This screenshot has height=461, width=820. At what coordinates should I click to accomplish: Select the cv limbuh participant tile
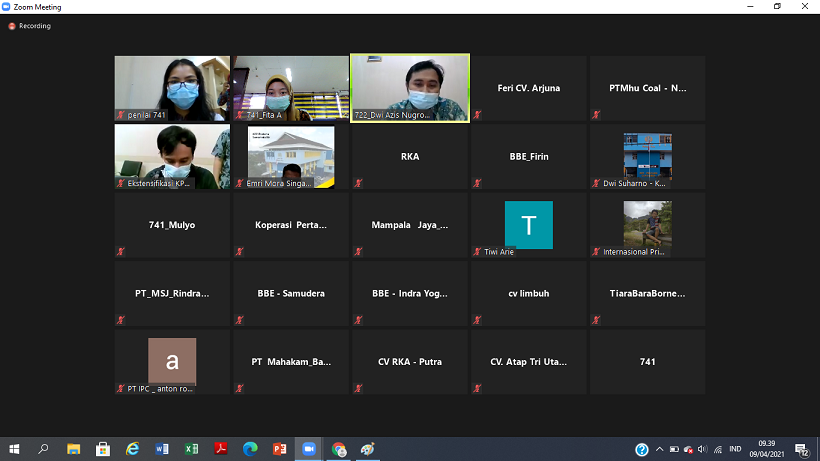click(x=528, y=293)
